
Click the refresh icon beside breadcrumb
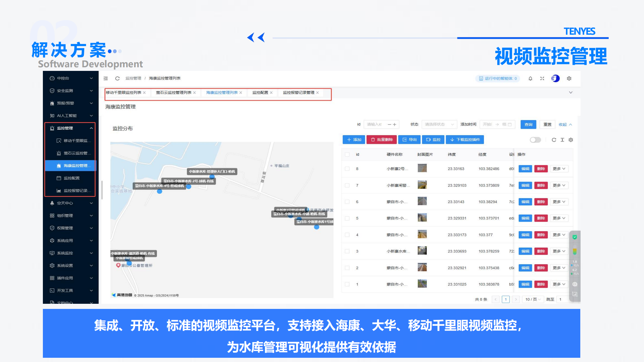117,78
